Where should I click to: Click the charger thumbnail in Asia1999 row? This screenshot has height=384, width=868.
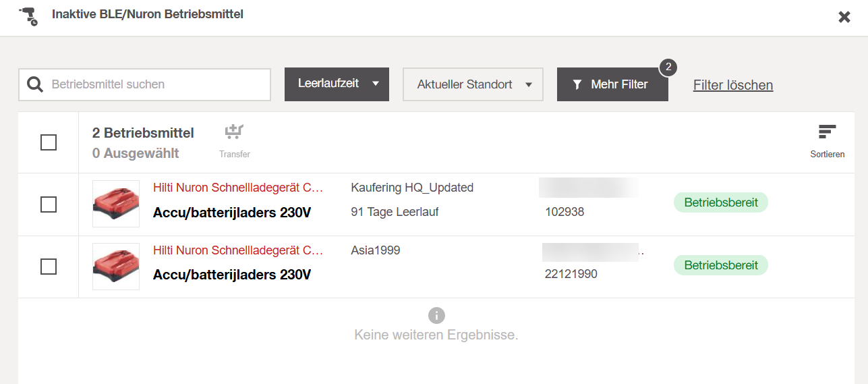click(x=116, y=267)
